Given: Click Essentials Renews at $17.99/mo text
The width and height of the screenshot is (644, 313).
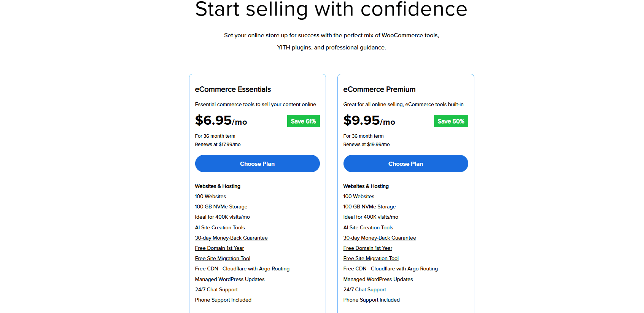Looking at the screenshot, I should click(x=218, y=145).
